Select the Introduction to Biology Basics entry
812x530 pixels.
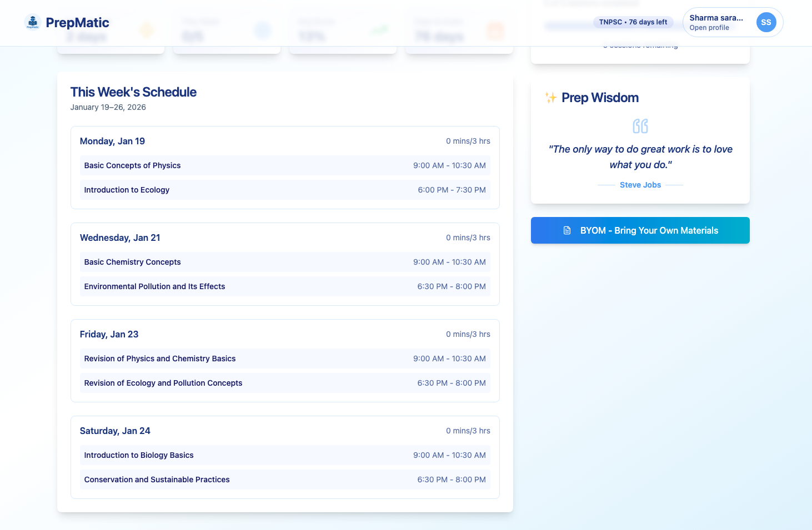[285, 455]
